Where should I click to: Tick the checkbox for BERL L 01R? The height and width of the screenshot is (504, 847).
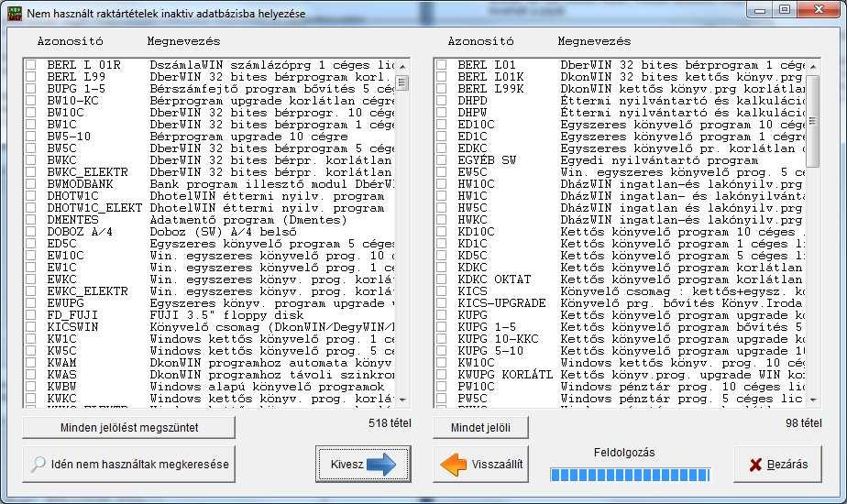click(x=31, y=65)
